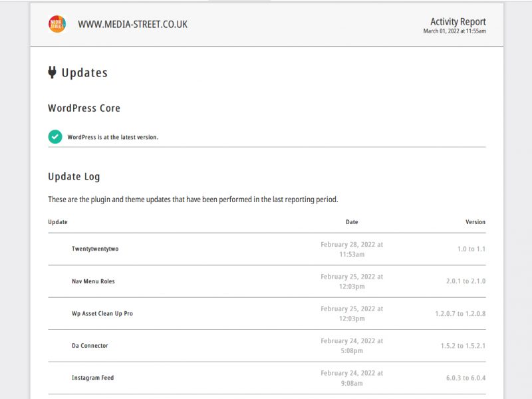
Task: Click the Date column header
Action: [352, 222]
